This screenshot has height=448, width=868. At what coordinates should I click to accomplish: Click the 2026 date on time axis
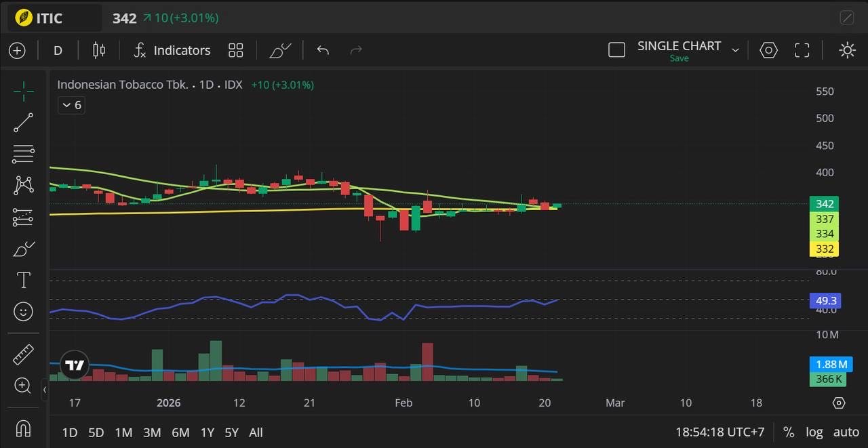click(x=169, y=403)
